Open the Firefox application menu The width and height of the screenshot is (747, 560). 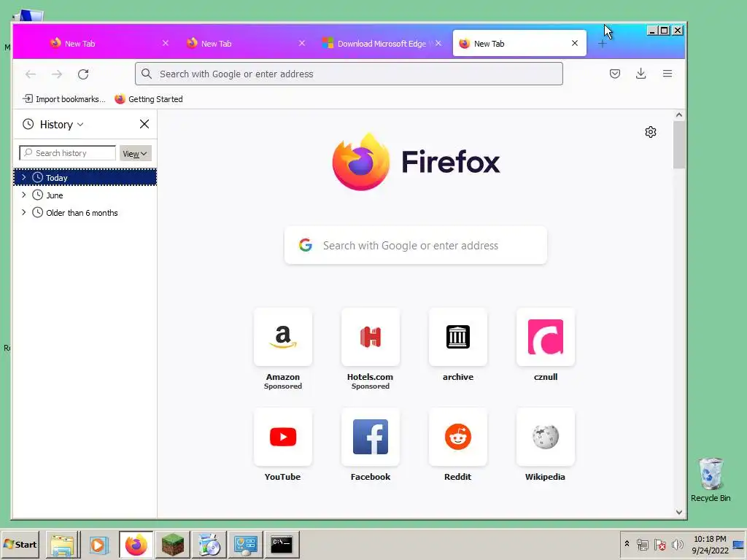point(667,74)
